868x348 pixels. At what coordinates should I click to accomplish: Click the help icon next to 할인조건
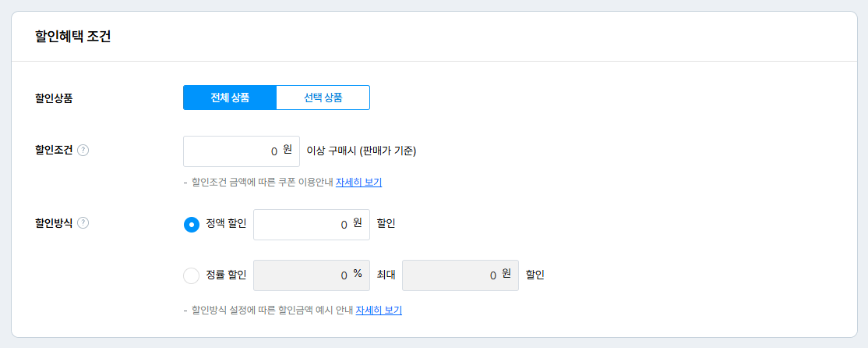coord(83,151)
